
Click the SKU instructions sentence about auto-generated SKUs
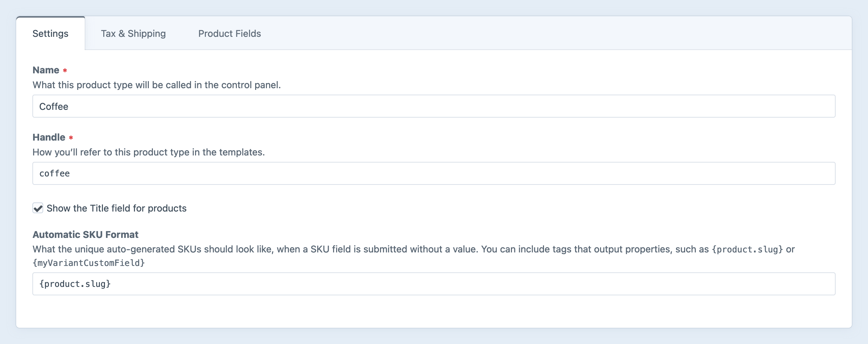tap(256, 249)
